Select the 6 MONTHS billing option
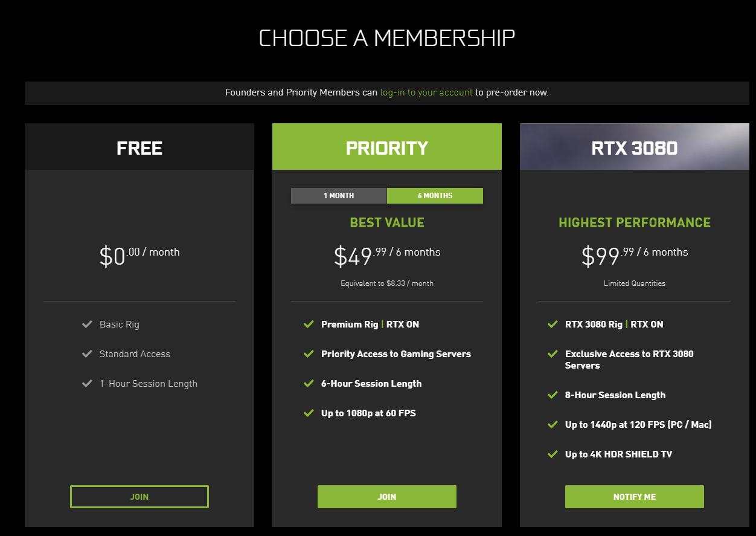 435,195
